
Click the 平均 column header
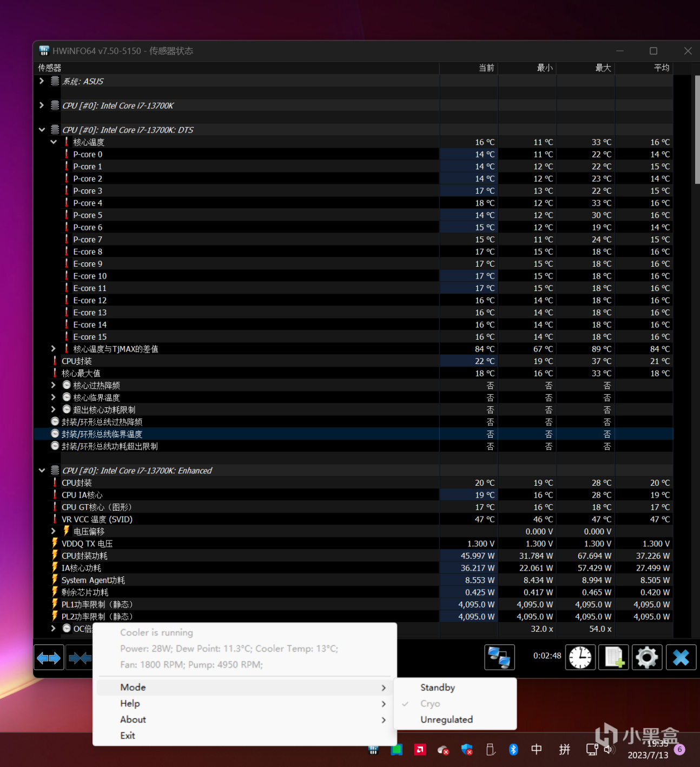[x=644, y=68]
